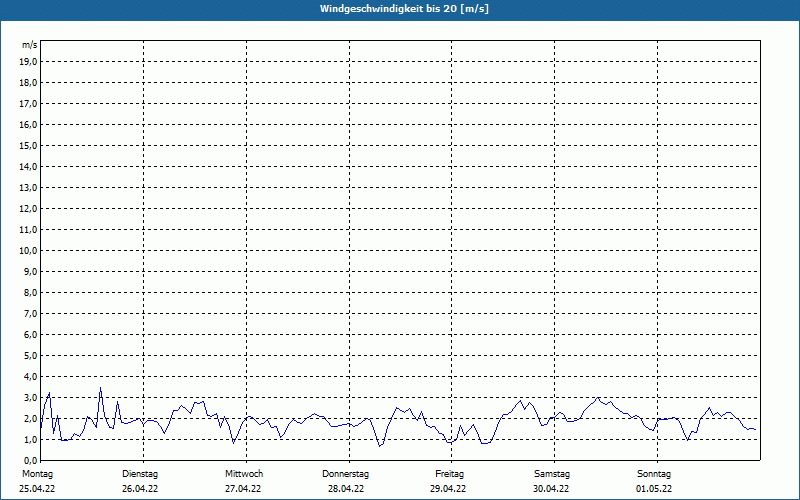Click the 19,0 y-axis label

pyautogui.click(x=29, y=62)
